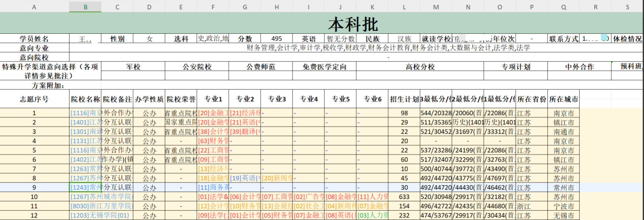Select column header L
644x220 pixels.
pyautogui.click(x=404, y=7)
